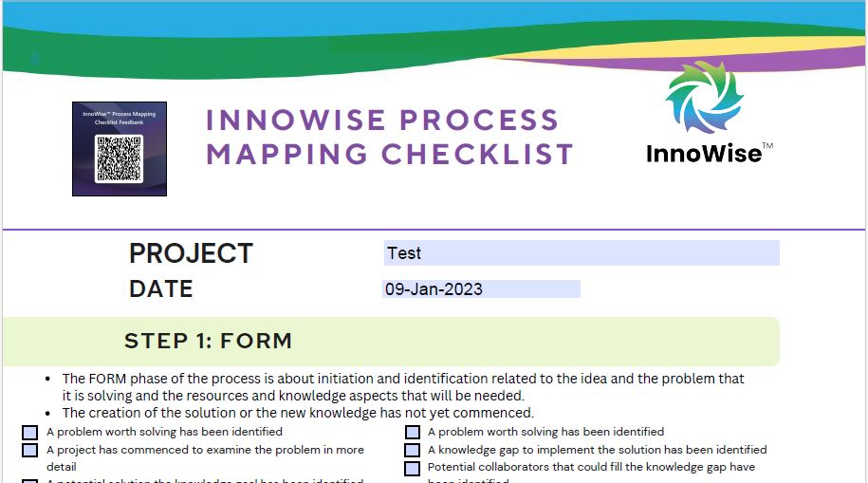This screenshot has height=483, width=868.
Task: Check 'A knowledge gap to implement' checkbox
Action: pyautogui.click(x=412, y=450)
